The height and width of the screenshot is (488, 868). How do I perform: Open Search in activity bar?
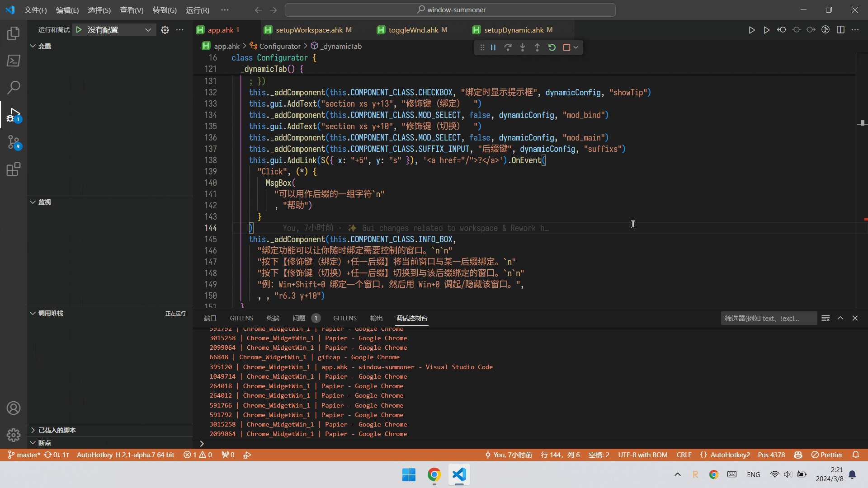14,87
